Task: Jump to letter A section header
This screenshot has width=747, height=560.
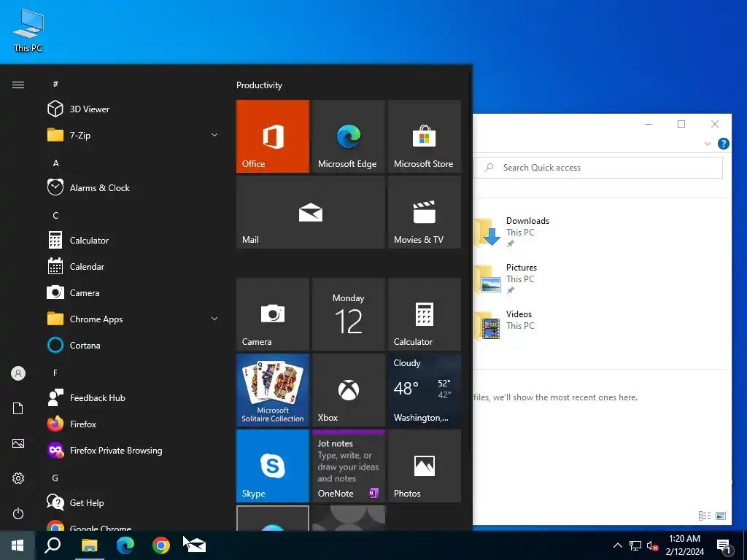Action: 55,163
